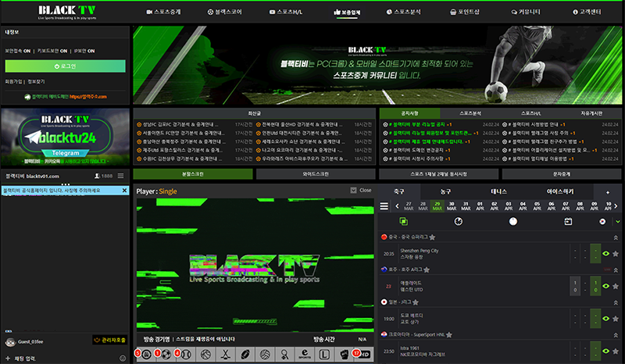The width and height of the screenshot is (625, 364).
Task: Open the emoji picker in chat input
Action: click(x=123, y=359)
